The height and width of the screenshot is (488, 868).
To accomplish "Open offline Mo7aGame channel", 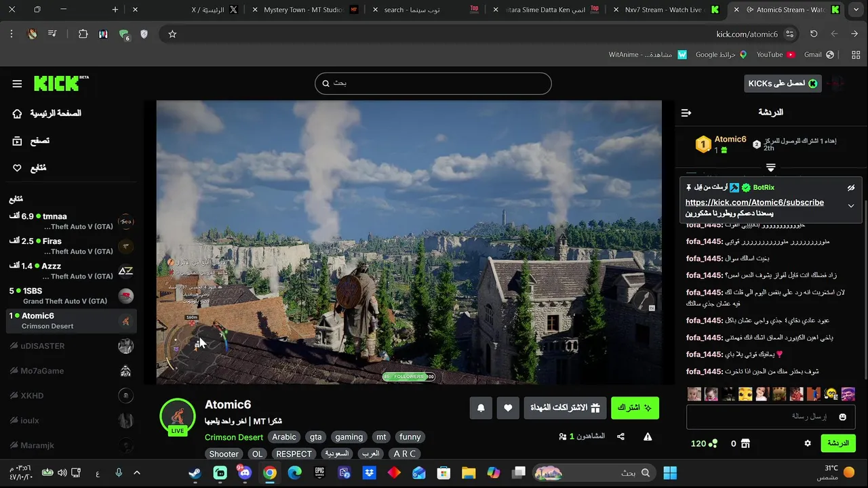I will (71, 371).
